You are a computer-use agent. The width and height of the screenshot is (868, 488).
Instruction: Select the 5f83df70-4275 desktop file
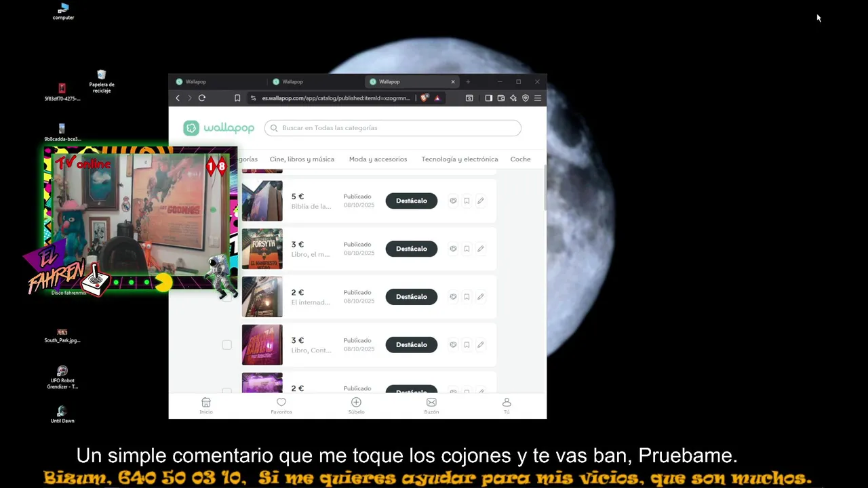click(62, 92)
